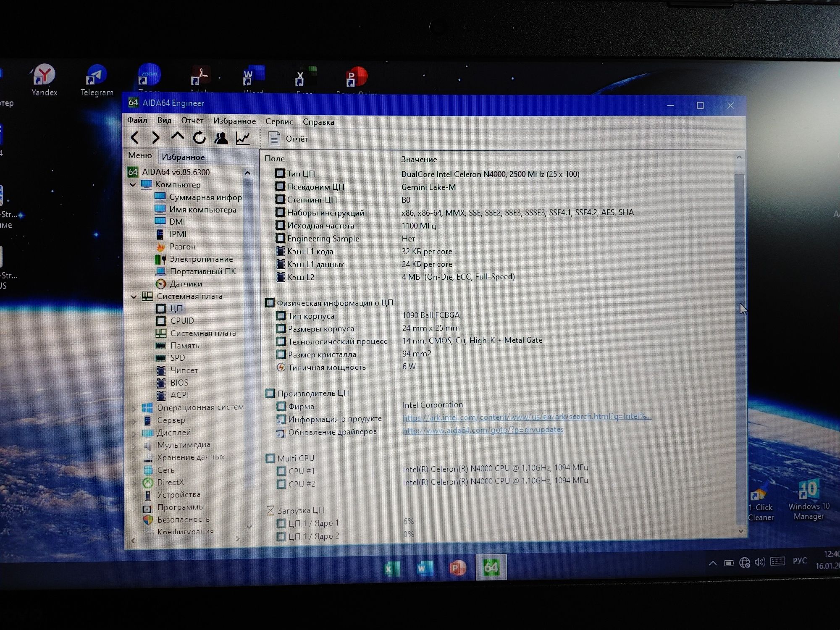Select AIDA64 v6.85.6300 root item
Viewport: 840px width, 630px height.
[x=169, y=172]
